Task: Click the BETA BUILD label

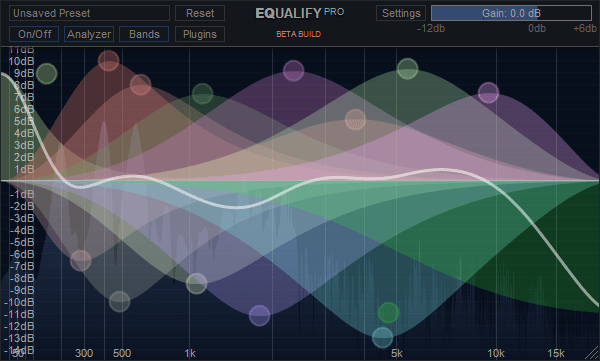Action: tap(298, 34)
